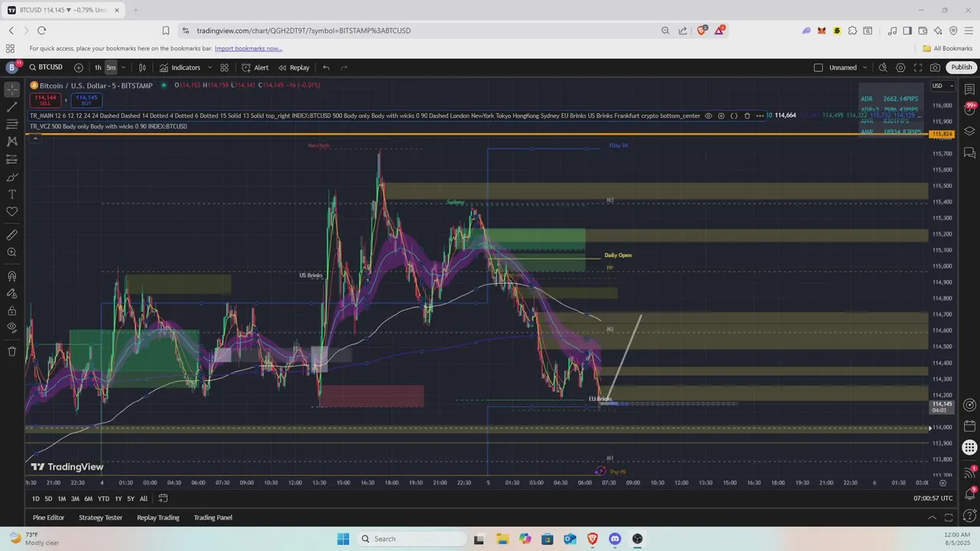Open the watchlist panel in right sidebar
Viewport: 980px width, 551px height.
point(969,90)
